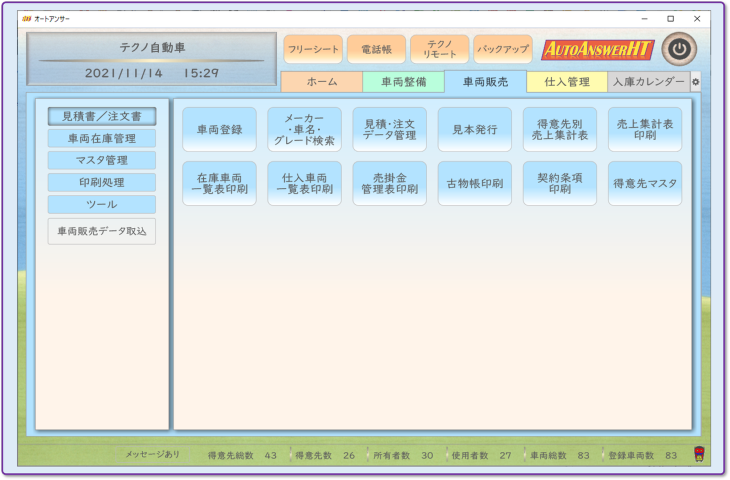The width and height of the screenshot is (730, 480).
Task: Open the tab settings gear icon
Action: (x=696, y=82)
